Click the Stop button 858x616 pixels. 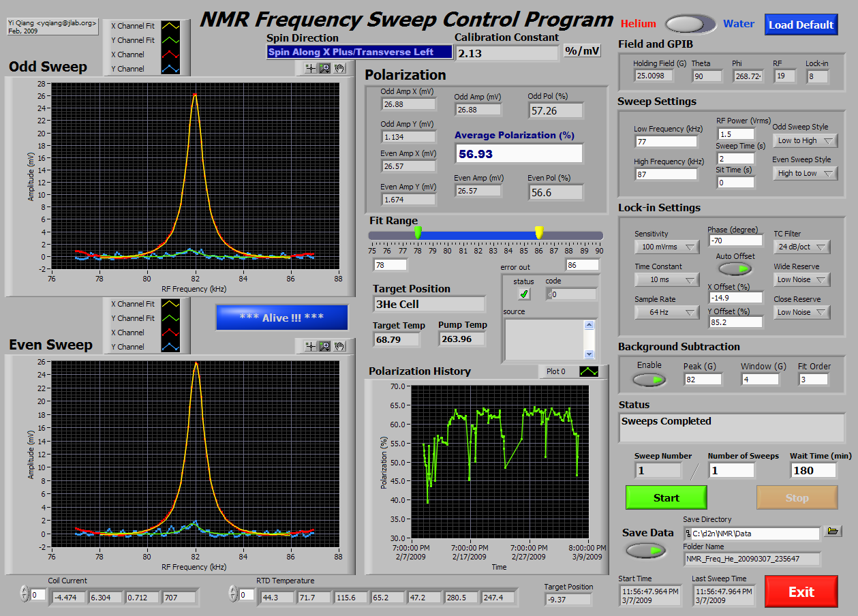797,497
